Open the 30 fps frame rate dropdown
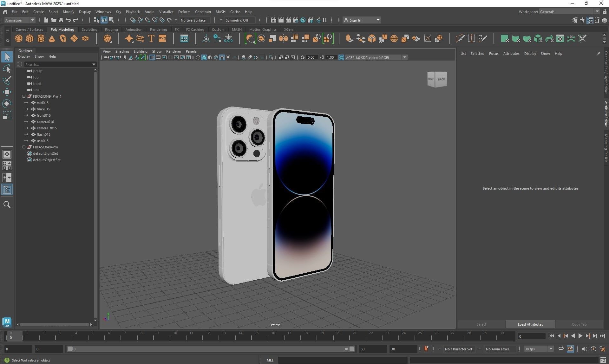The image size is (609, 364). coord(539,349)
